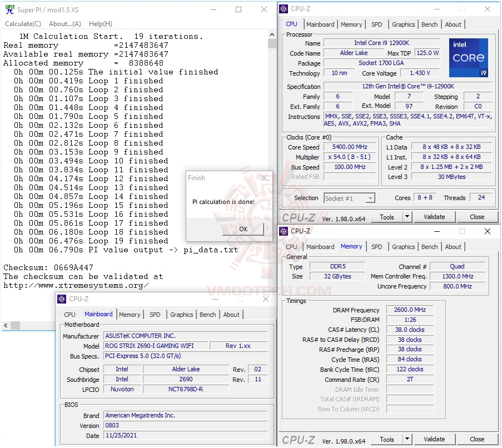Click the xtremesystems.org URL text
This screenshot has height=448, width=502.
click(x=76, y=286)
